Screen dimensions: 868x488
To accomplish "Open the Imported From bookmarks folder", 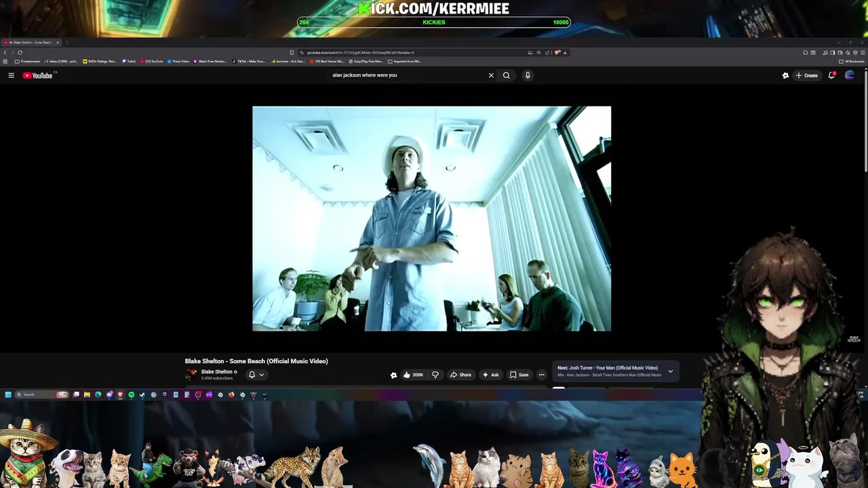I will point(404,61).
